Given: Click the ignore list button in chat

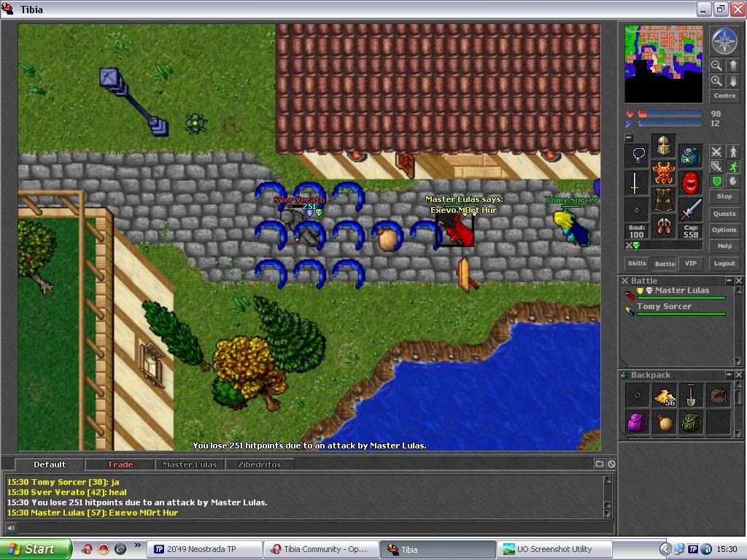Looking at the screenshot, I should tap(611, 464).
